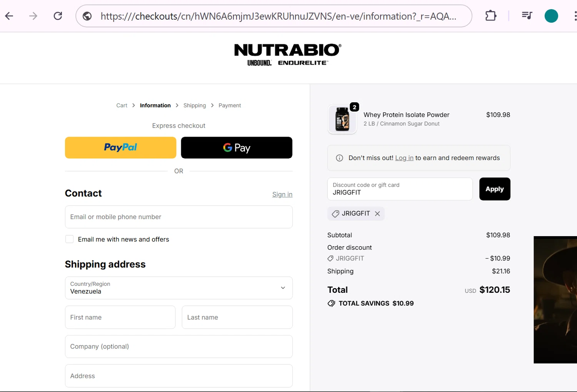Click the rewards info circle icon
Image resolution: width=577 pixels, height=392 pixels.
(339, 158)
